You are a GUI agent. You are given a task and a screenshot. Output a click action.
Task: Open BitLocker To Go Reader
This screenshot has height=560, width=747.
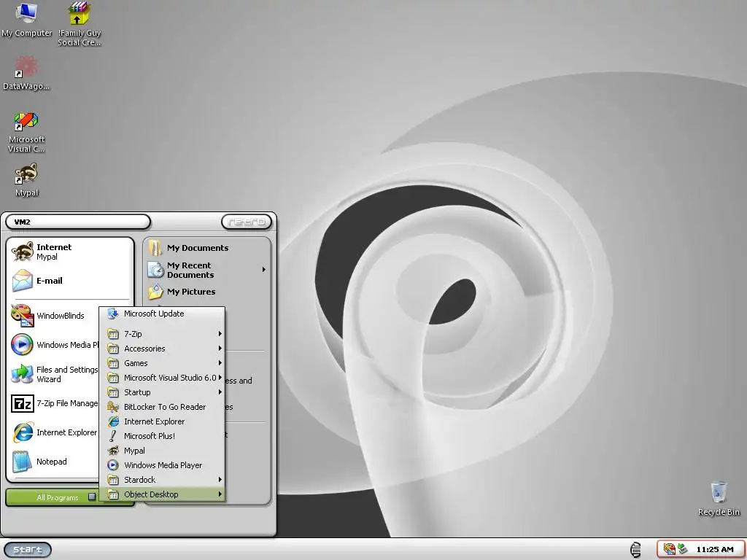pyautogui.click(x=162, y=407)
